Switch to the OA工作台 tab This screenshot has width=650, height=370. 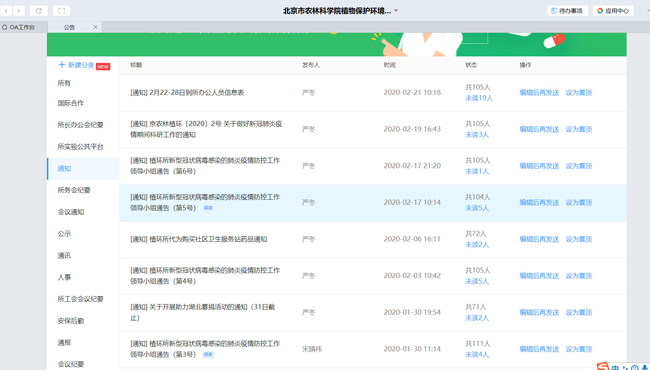click(19, 27)
